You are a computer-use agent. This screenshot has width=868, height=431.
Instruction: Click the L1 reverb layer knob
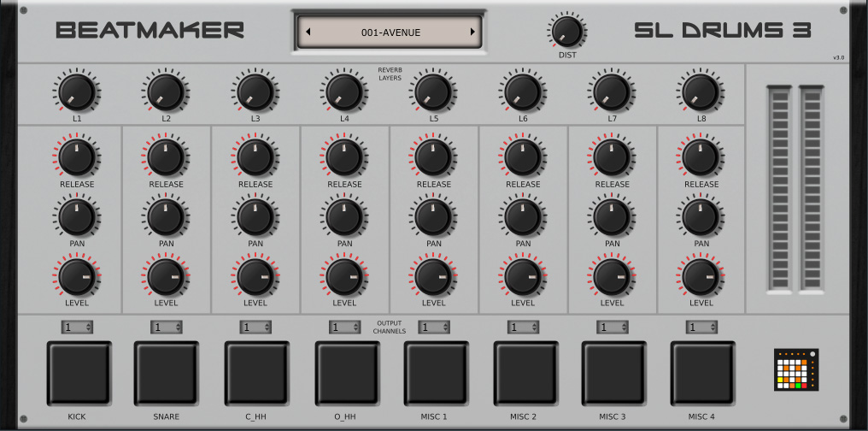tap(77, 92)
